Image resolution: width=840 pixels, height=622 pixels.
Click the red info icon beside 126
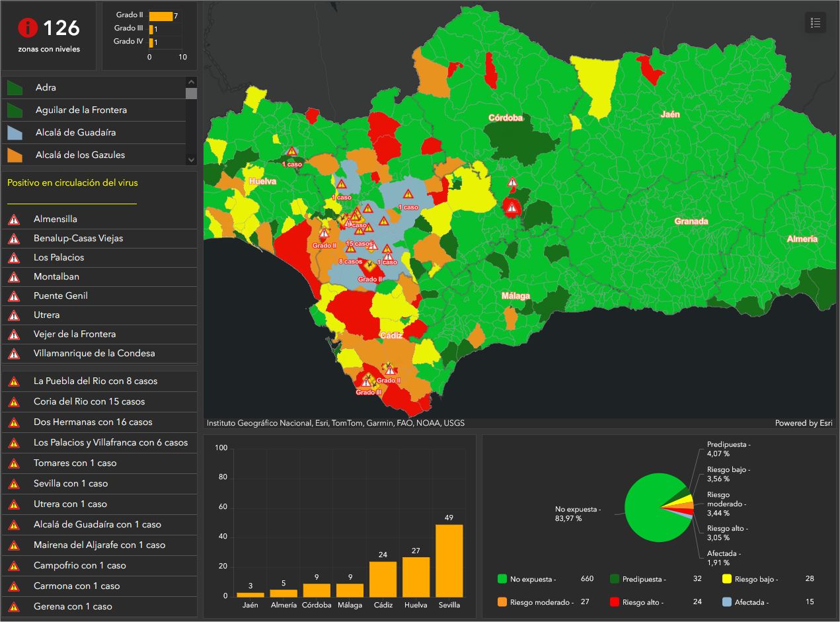(x=28, y=28)
